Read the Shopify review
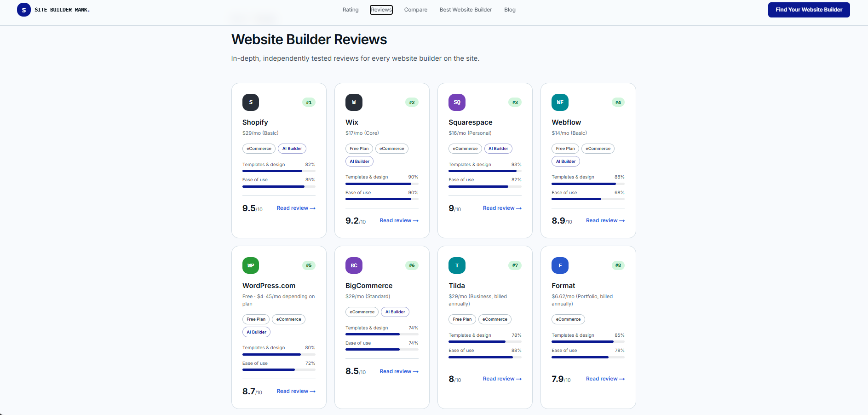The height and width of the screenshot is (415, 868). tap(296, 208)
